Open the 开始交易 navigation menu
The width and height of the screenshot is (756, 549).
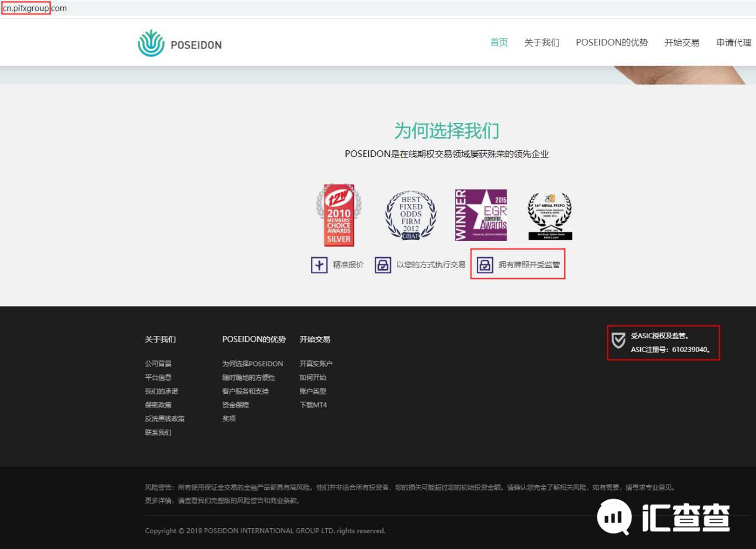pyautogui.click(x=682, y=42)
